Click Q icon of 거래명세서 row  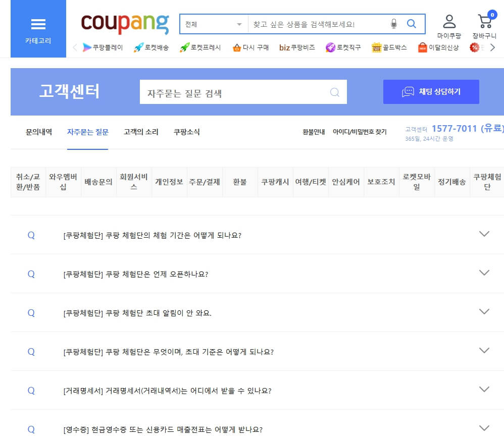click(x=31, y=391)
